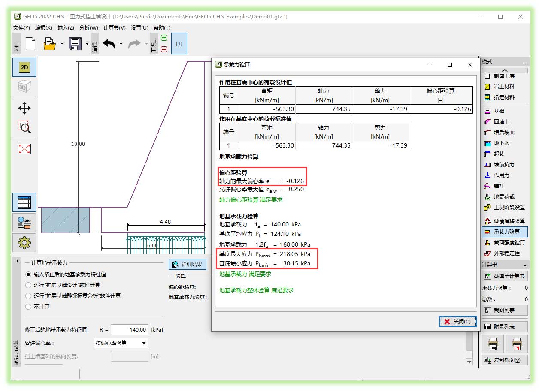
Task: Open 工况阶段设置 stage settings mode
Action: tap(505, 208)
